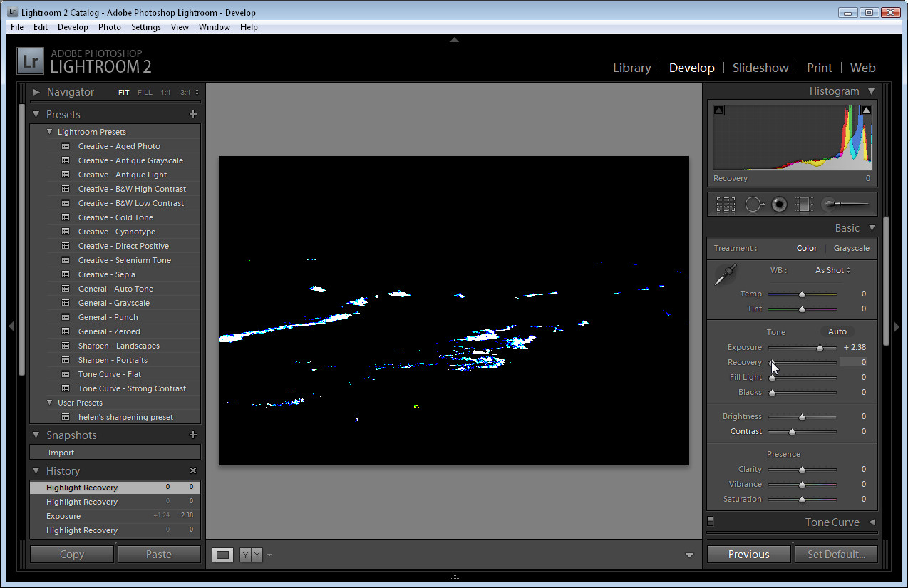908x588 pixels.
Task: Set Navigator zoom to FIT
Action: click(x=124, y=93)
